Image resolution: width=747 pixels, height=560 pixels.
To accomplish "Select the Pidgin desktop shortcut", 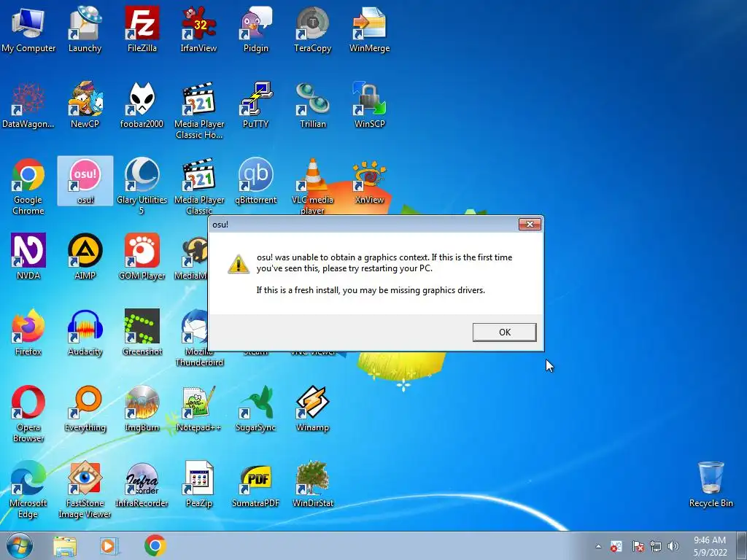I will tap(256, 29).
